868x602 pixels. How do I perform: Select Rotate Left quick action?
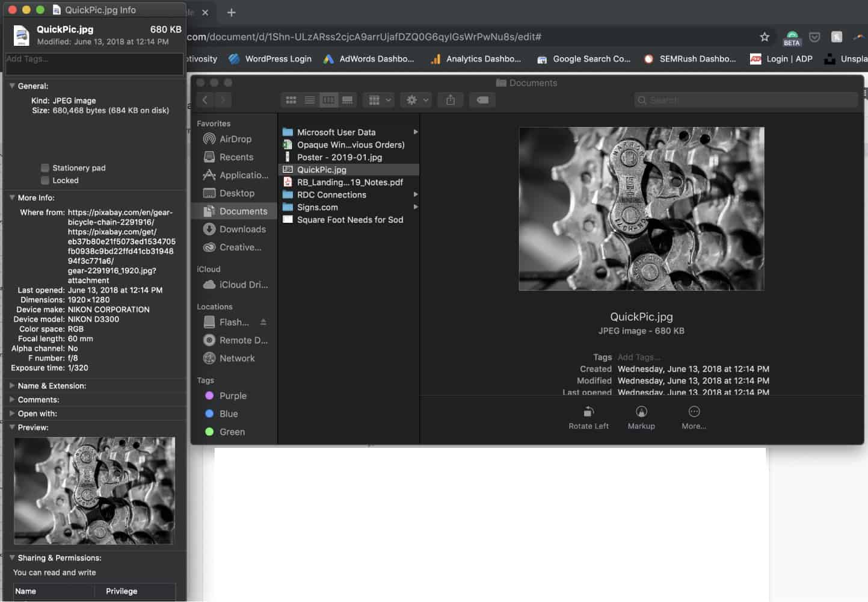(588, 415)
